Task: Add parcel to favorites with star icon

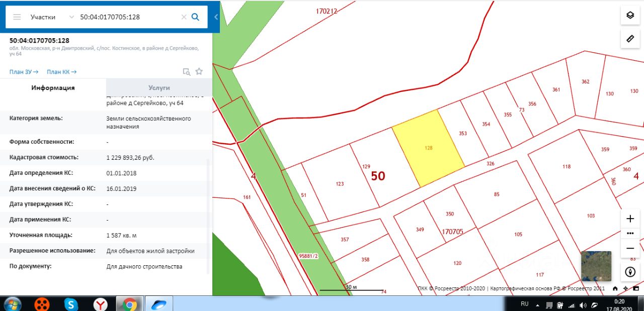Action: 199,71
